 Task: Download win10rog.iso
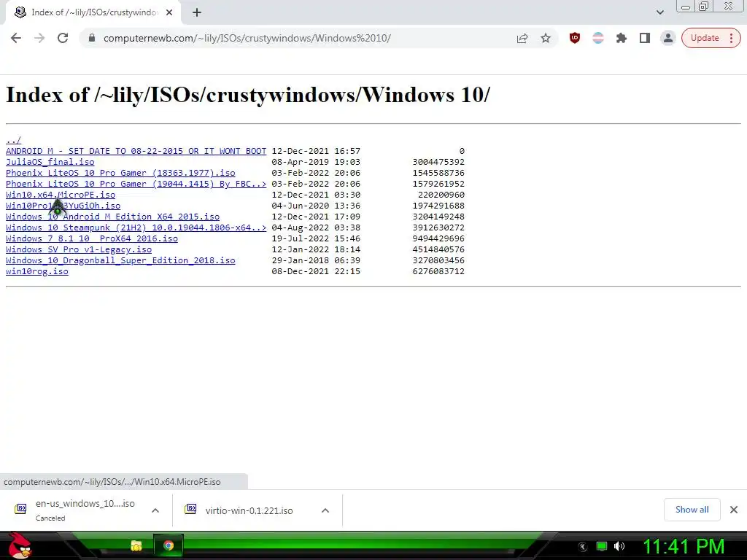[37, 271]
